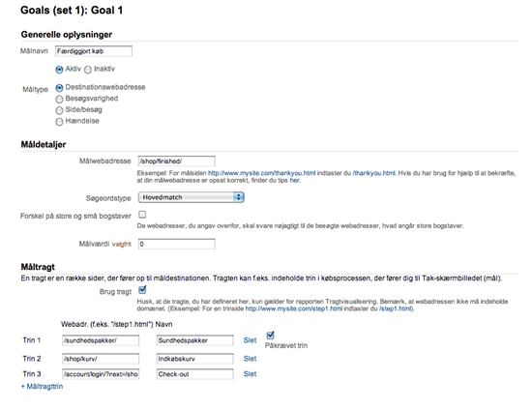Click the Målværdi value field
This screenshot has width=532, height=410.
(x=176, y=245)
